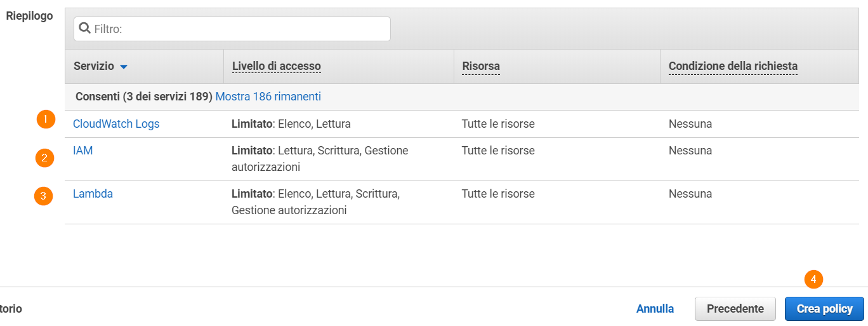Screen dimensions: 868x326
Task: Open the Lambda service link
Action: 93,194
